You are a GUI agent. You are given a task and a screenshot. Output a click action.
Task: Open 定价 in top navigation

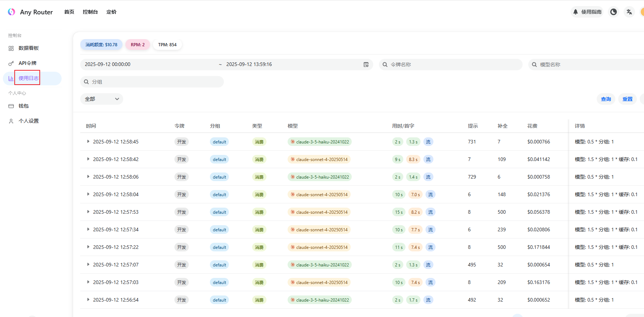click(x=111, y=12)
